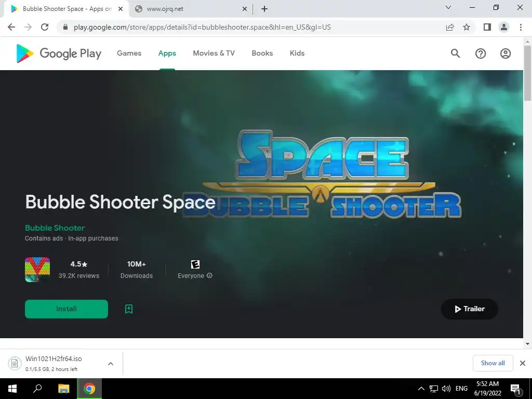
Task: Open Google Play search
Action: pyautogui.click(x=455, y=54)
